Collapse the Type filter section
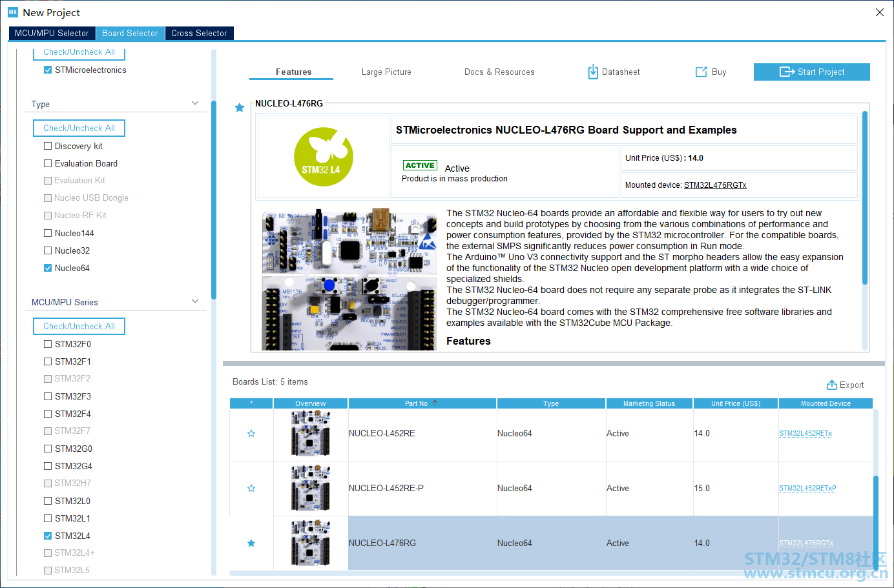 195,103
